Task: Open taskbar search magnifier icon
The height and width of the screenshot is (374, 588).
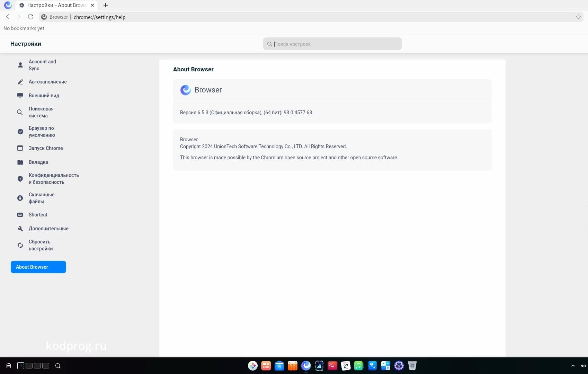Action: click(x=58, y=366)
